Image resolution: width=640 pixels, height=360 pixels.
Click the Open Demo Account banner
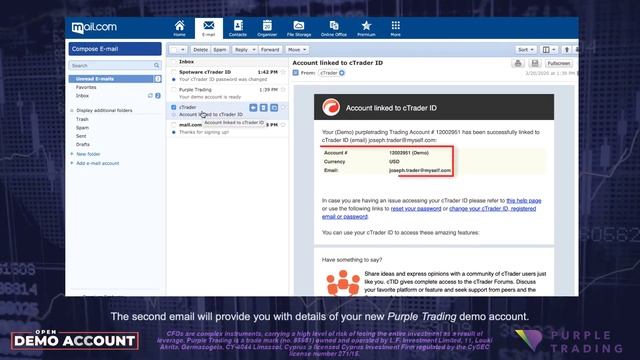pyautogui.click(x=75, y=340)
